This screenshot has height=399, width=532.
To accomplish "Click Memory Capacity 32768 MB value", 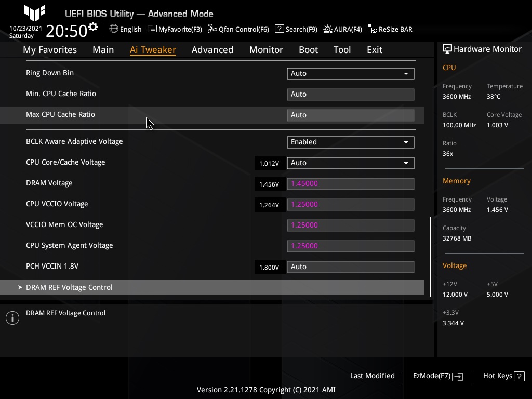I will pyautogui.click(x=457, y=238).
